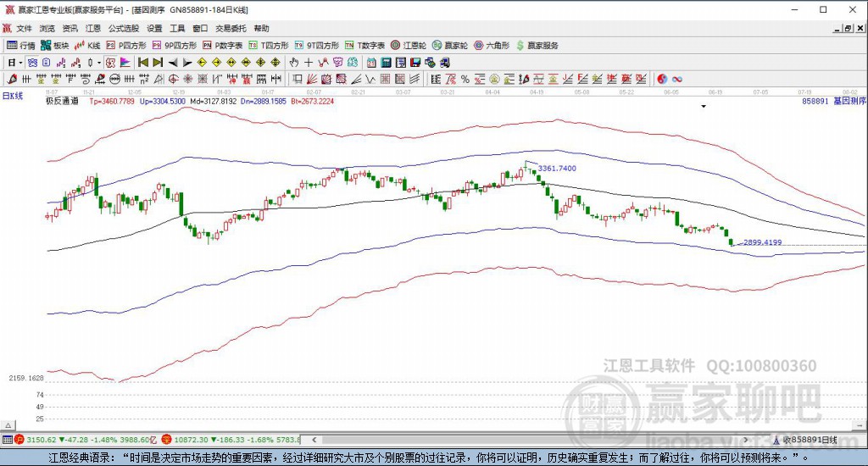Select the percent sign tool
This screenshot has height=466, width=868.
pos(465,79)
